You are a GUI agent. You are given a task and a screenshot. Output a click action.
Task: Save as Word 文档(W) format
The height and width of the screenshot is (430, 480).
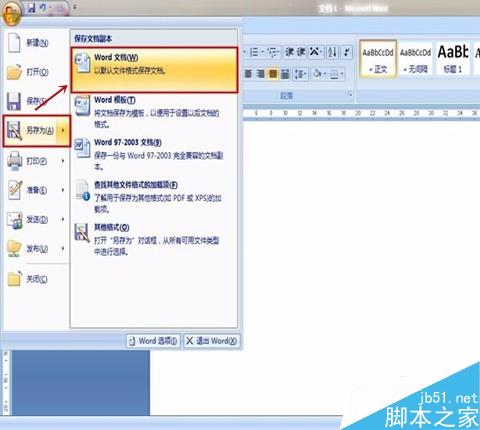[x=154, y=70]
